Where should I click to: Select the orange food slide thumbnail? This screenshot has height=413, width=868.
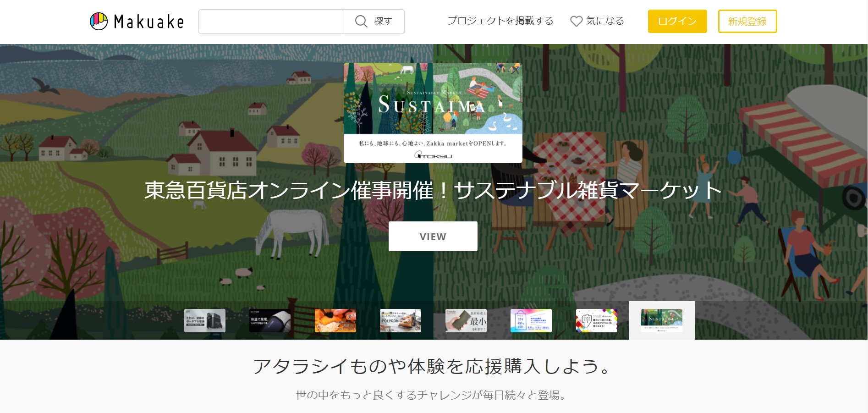coord(335,320)
